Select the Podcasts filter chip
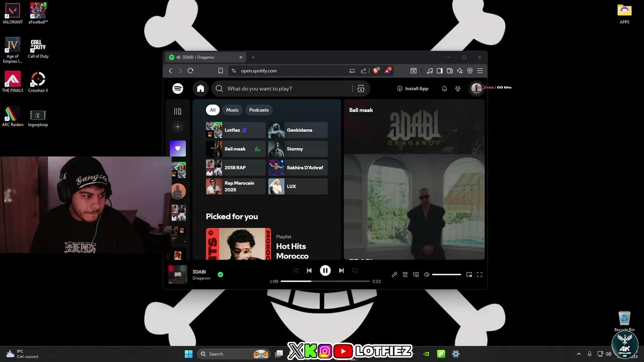The height and width of the screenshot is (362, 644). point(259,110)
